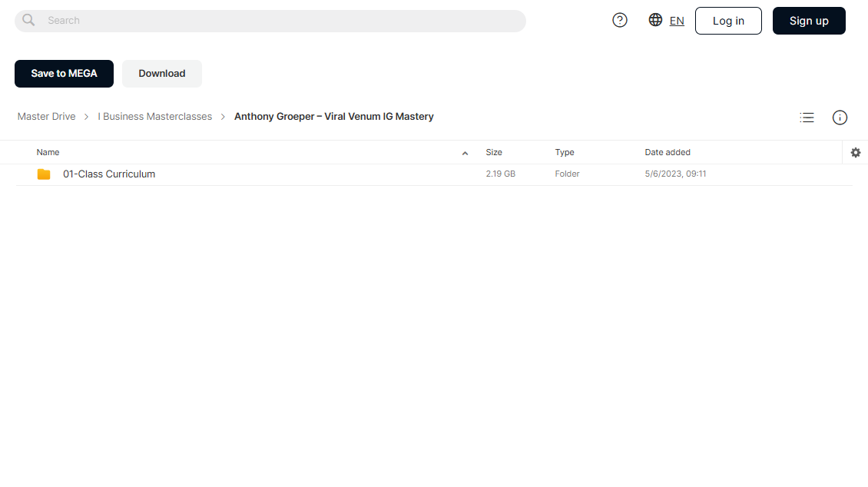868x487 pixels.
Task: Select Anthony Groeper – Viral Venum IG Mastery breadcrumb
Action: coord(334,117)
